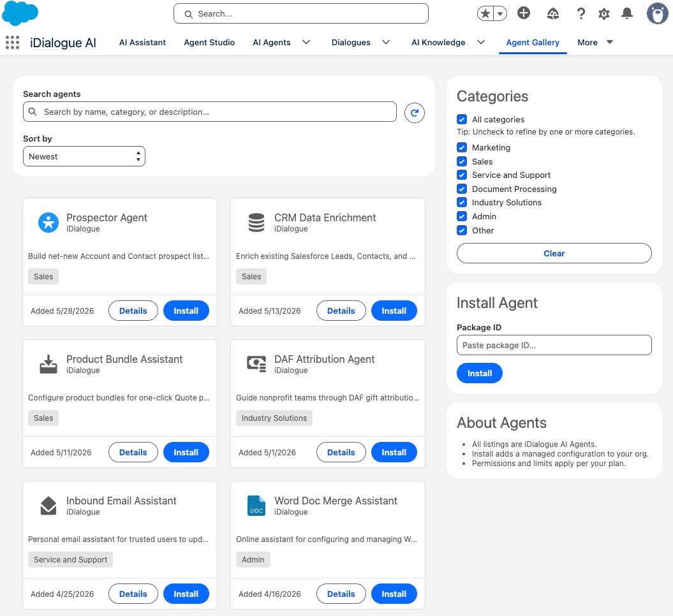This screenshot has width=673, height=616.
Task: Select the Agent Gallery tab
Action: click(533, 43)
